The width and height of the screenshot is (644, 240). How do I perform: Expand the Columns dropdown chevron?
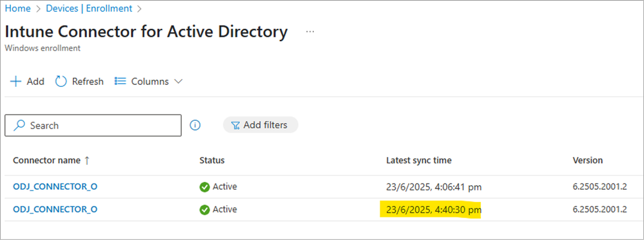pyautogui.click(x=179, y=82)
